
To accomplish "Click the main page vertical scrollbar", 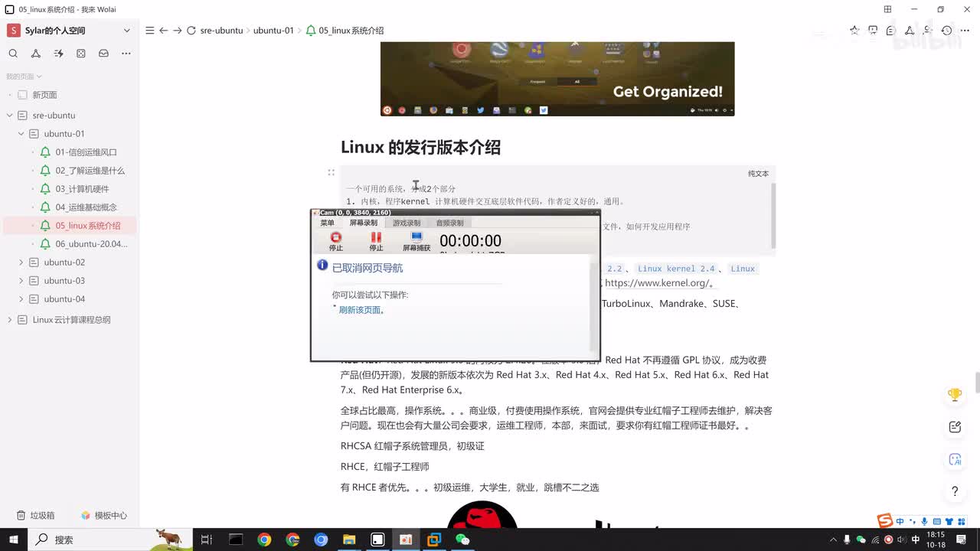I will point(977,382).
